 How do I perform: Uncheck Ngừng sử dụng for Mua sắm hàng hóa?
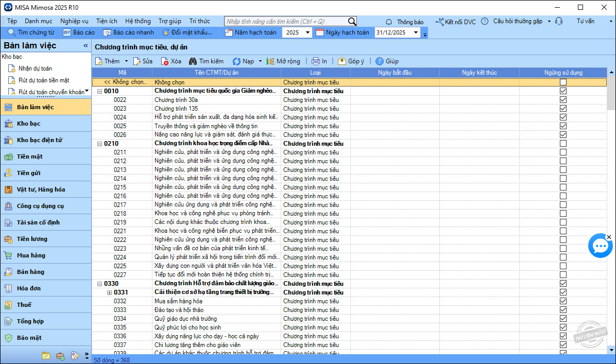(x=563, y=301)
